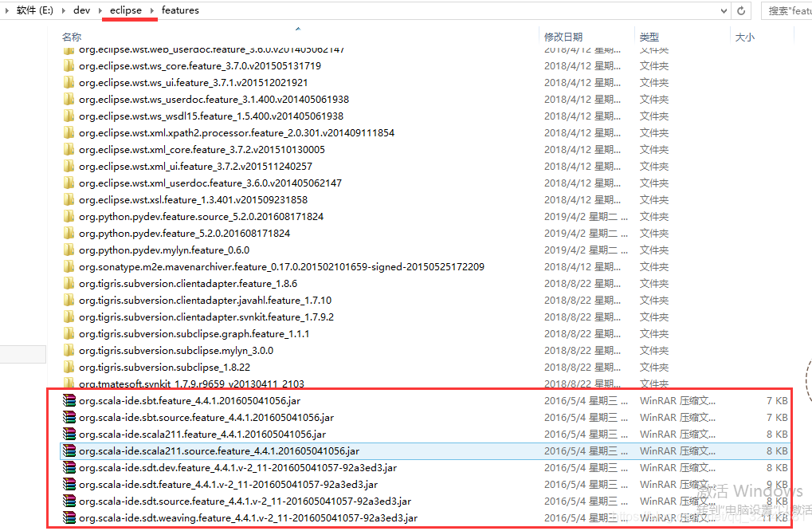Select folder icon of org.tigris.subversion.subclipse_1.8.22

[x=69, y=368]
